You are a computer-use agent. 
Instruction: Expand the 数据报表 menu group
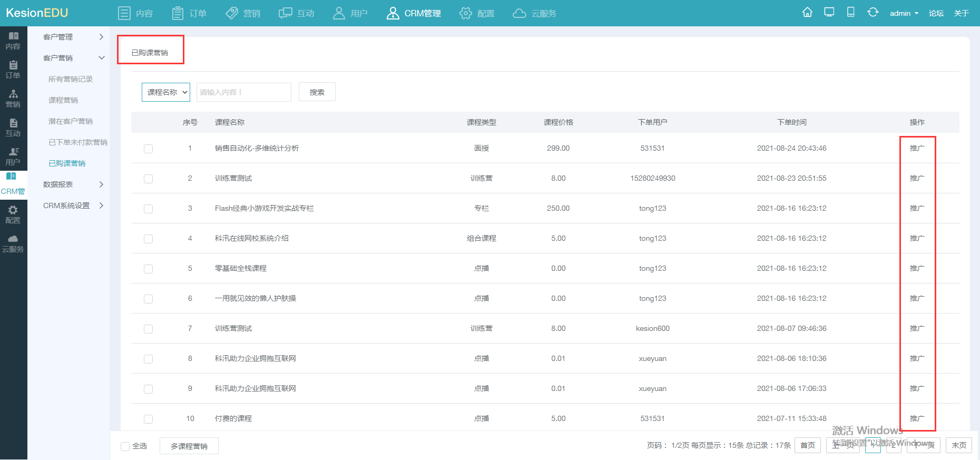click(73, 184)
